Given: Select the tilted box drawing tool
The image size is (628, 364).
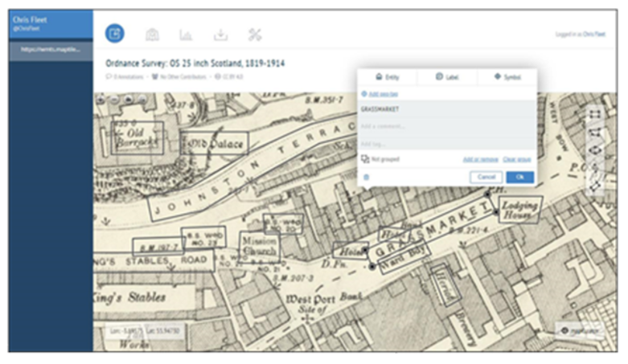Looking at the screenshot, I should click(595, 185).
